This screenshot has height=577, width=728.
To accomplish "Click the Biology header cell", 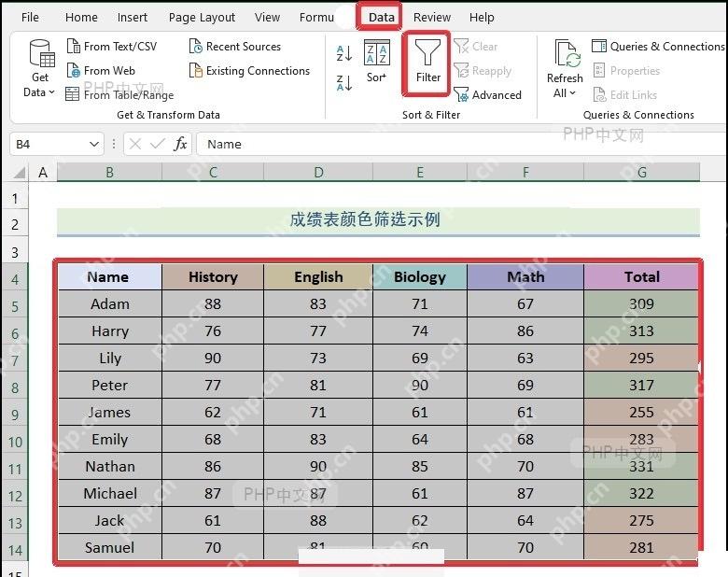I will pyautogui.click(x=420, y=277).
